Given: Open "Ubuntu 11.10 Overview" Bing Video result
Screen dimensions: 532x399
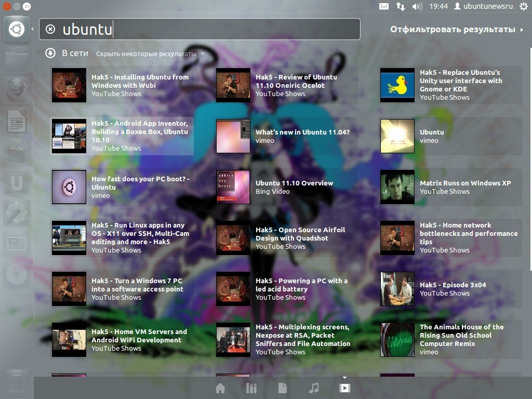Looking at the screenshot, I should pos(287,187).
